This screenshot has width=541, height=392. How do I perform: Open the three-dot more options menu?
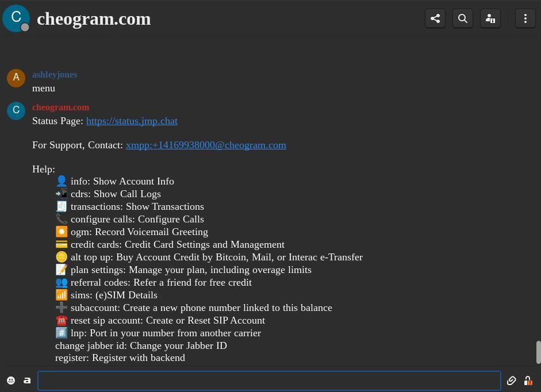tap(525, 18)
